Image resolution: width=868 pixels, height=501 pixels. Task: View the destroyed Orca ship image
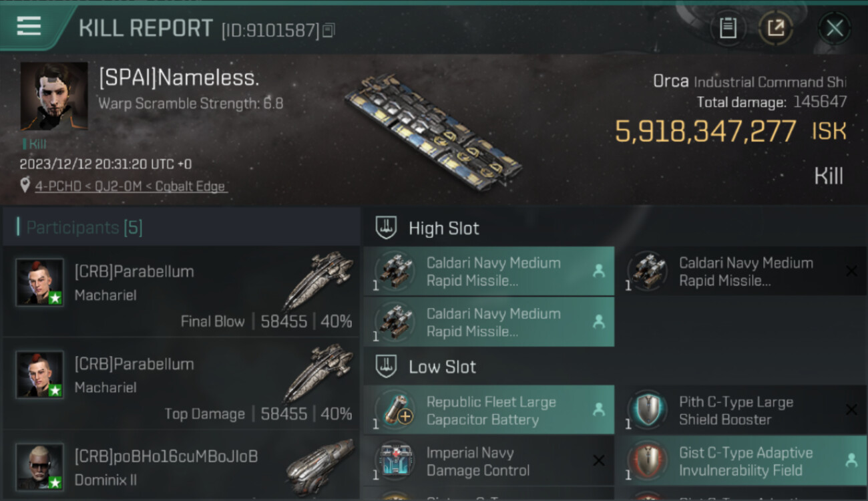click(433, 132)
